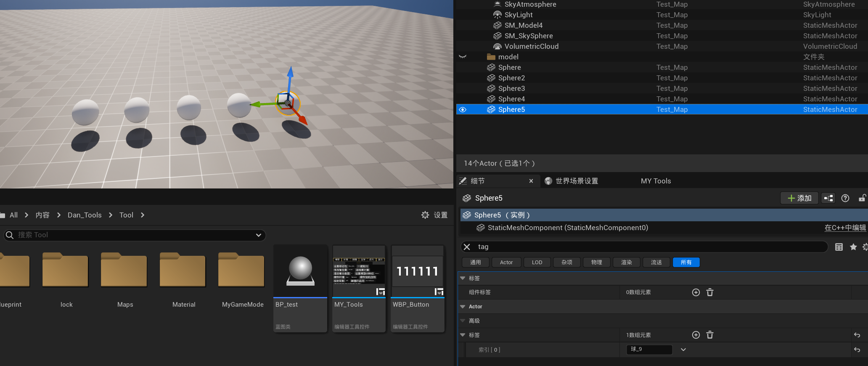
Task: Toggle the 通用 property filter
Action: pyautogui.click(x=476, y=263)
